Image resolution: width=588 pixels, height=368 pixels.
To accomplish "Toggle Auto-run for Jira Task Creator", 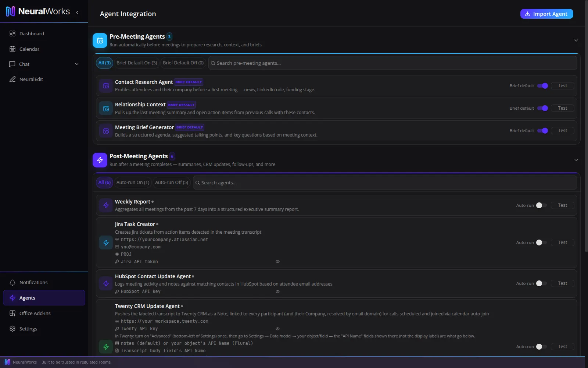I will pyautogui.click(x=541, y=243).
